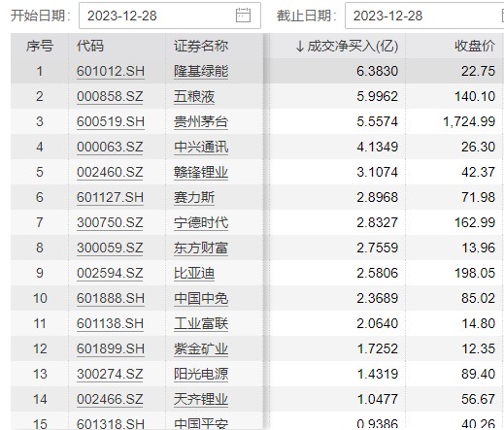Select closing price 162.99
Screen dimensions: 504x430
pos(475,222)
